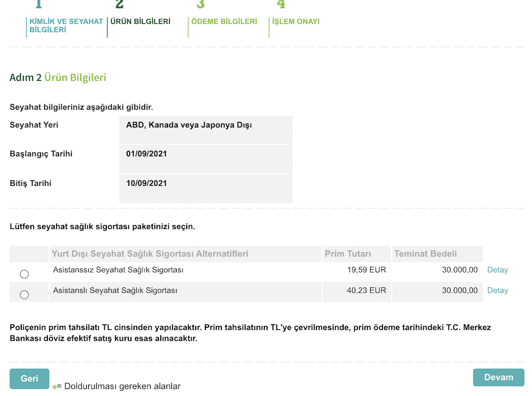Screen dimensions: 532x396
Task: Open Detay link for 19,59 EUR plan
Action: tap(497, 270)
